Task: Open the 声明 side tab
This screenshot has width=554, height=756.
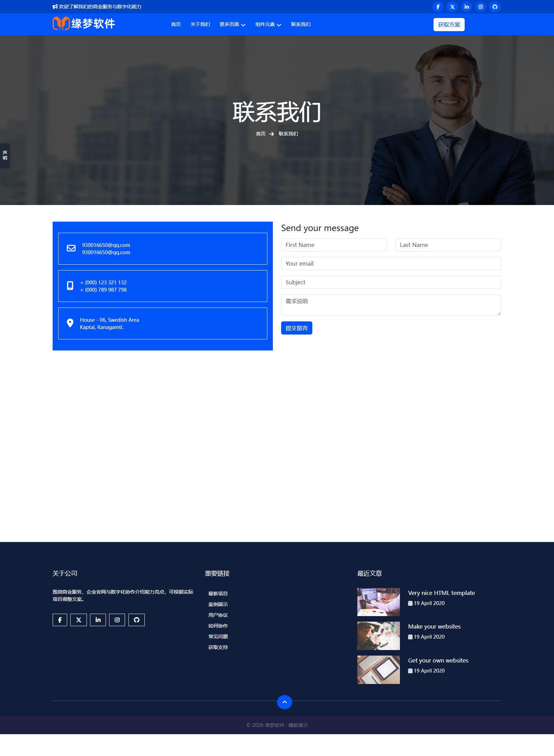Action: [5, 155]
